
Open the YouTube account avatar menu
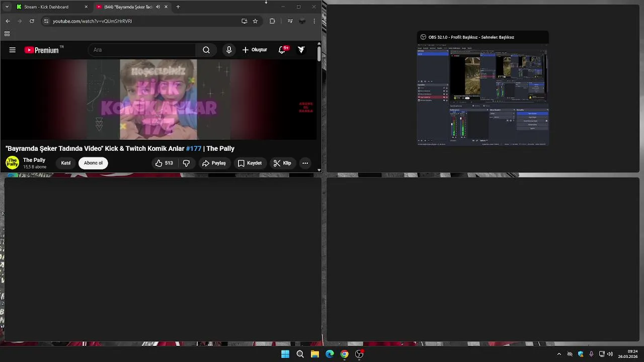click(x=301, y=50)
